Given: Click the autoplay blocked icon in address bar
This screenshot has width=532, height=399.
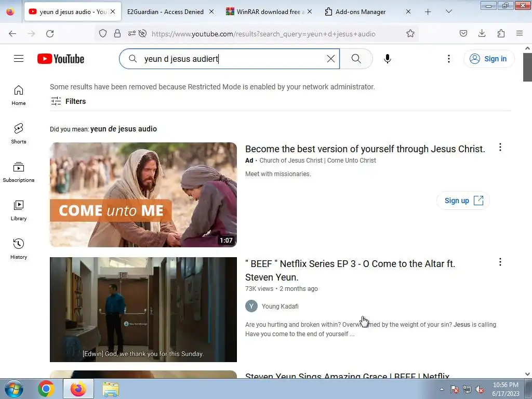Looking at the screenshot, I should [142, 33].
